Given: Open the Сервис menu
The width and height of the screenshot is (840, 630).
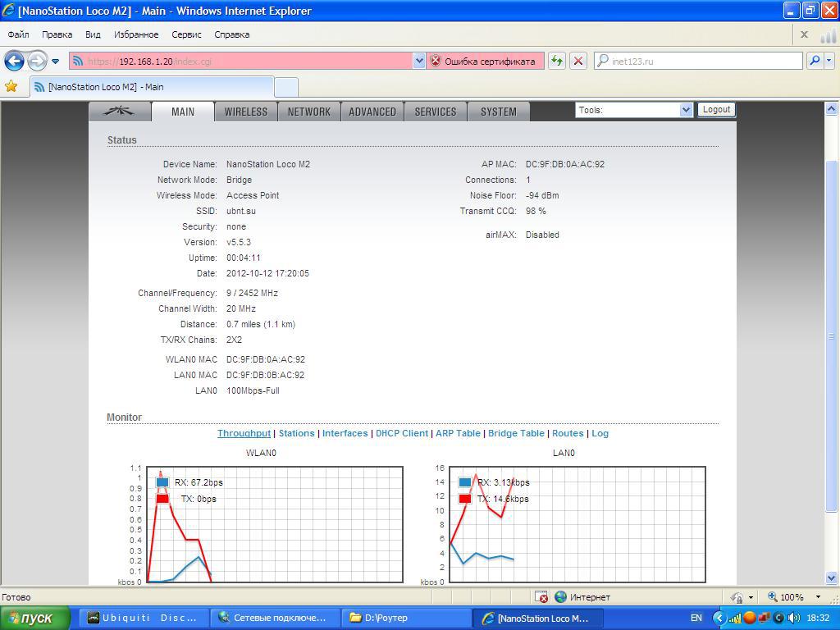Looking at the screenshot, I should click(x=186, y=34).
